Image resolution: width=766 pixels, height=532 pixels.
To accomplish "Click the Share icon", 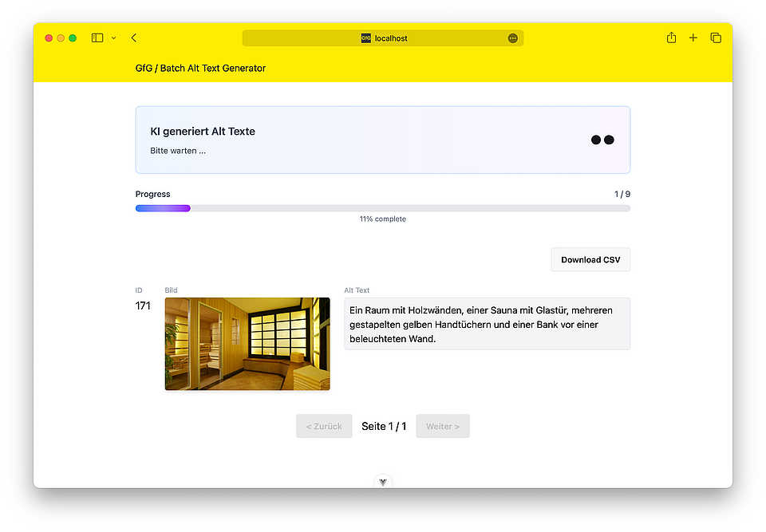I will point(671,37).
